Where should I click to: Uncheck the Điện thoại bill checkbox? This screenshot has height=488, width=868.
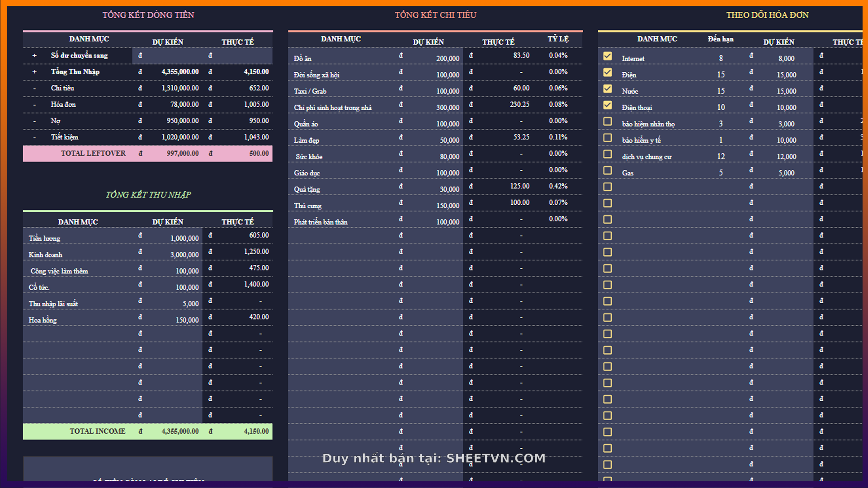click(x=608, y=105)
